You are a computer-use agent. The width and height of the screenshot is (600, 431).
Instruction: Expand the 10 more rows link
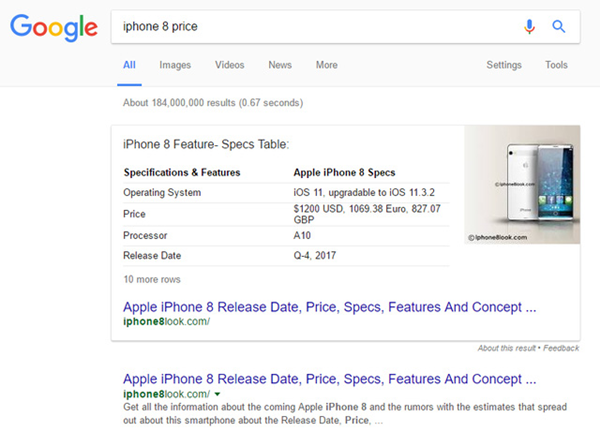[152, 279]
